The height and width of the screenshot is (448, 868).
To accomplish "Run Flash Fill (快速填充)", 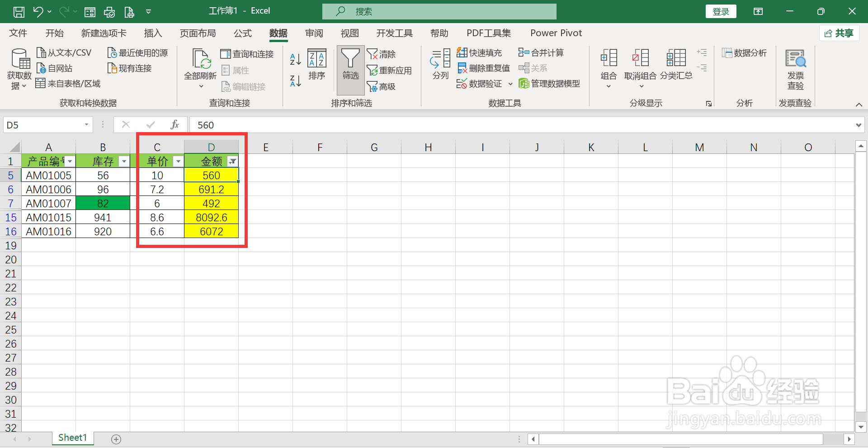I will coord(479,53).
